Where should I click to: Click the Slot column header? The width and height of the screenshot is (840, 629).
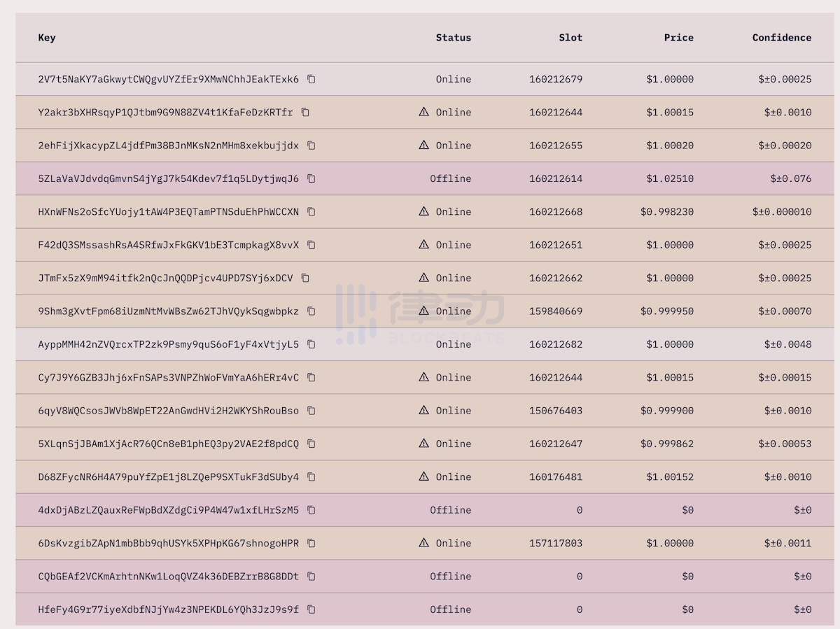[x=570, y=38]
